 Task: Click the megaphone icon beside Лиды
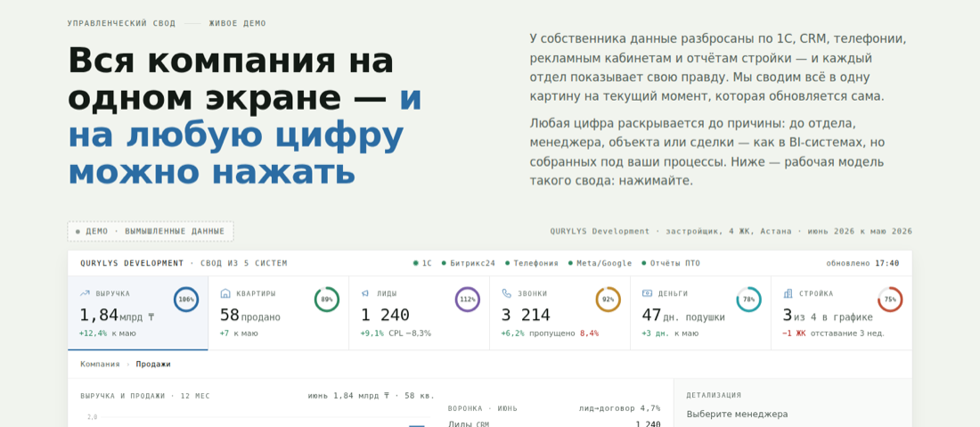[x=365, y=293]
